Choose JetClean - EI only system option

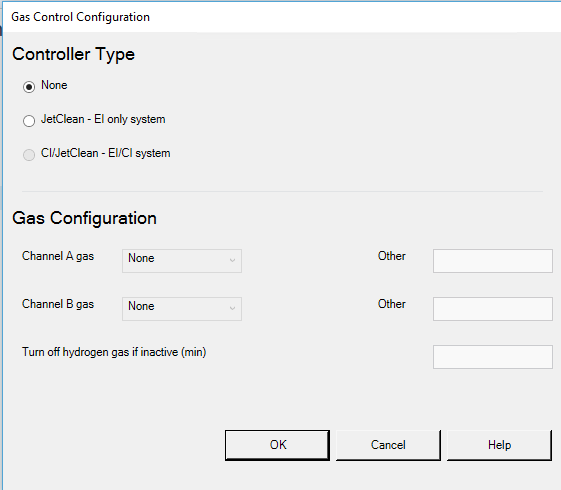tap(29, 121)
